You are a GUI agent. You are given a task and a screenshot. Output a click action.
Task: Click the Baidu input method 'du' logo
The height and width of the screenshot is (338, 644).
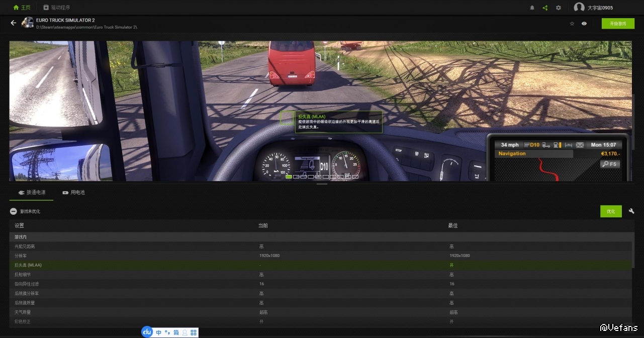click(x=147, y=332)
